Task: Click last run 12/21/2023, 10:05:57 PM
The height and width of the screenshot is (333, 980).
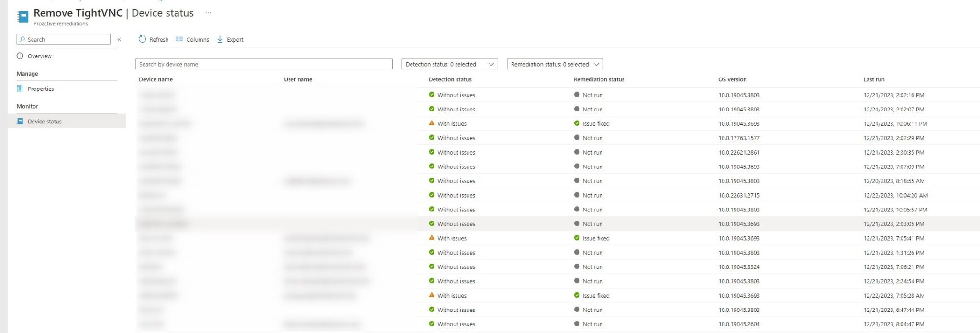Action: point(895,210)
